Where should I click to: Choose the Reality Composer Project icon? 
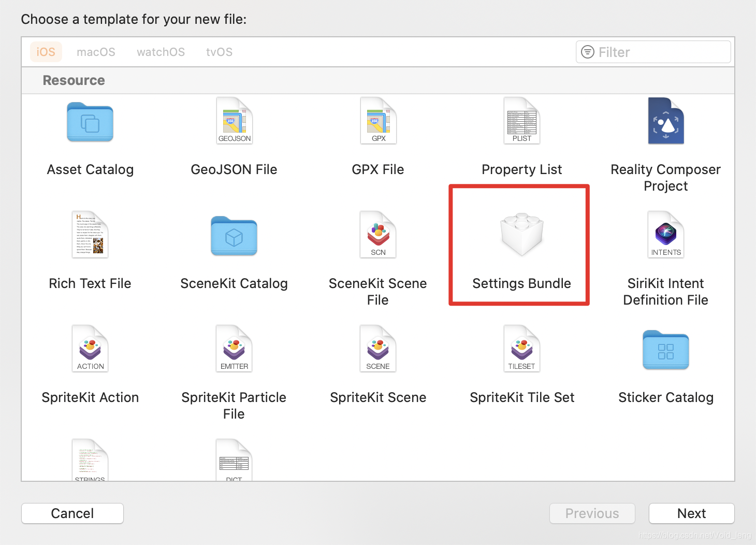tap(666, 121)
